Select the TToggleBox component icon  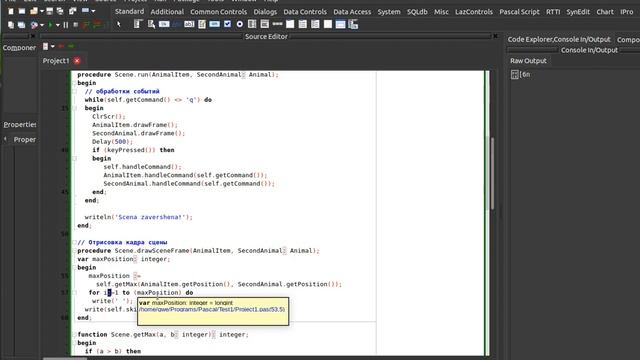[x=214, y=24]
